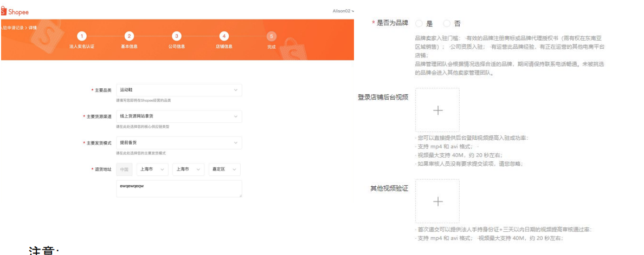The image size is (644, 255).
Task: Go to step 3 公司信息
Action: (176, 41)
